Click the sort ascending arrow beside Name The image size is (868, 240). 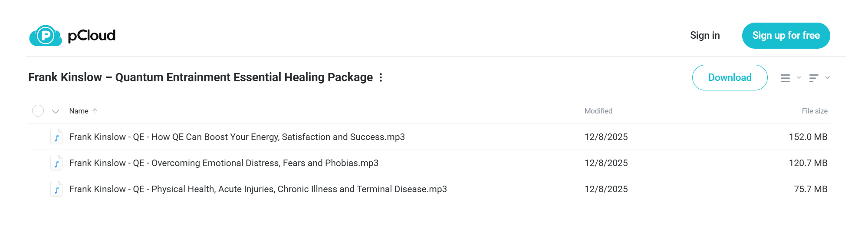pyautogui.click(x=95, y=111)
